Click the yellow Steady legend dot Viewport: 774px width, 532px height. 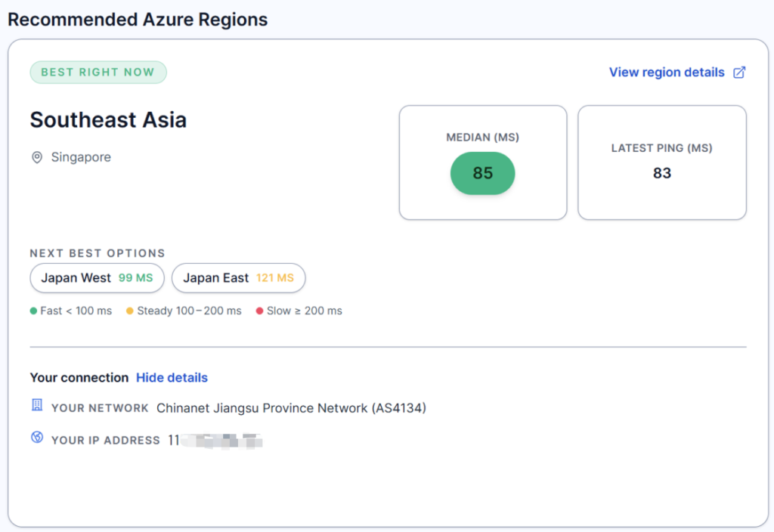[129, 311]
